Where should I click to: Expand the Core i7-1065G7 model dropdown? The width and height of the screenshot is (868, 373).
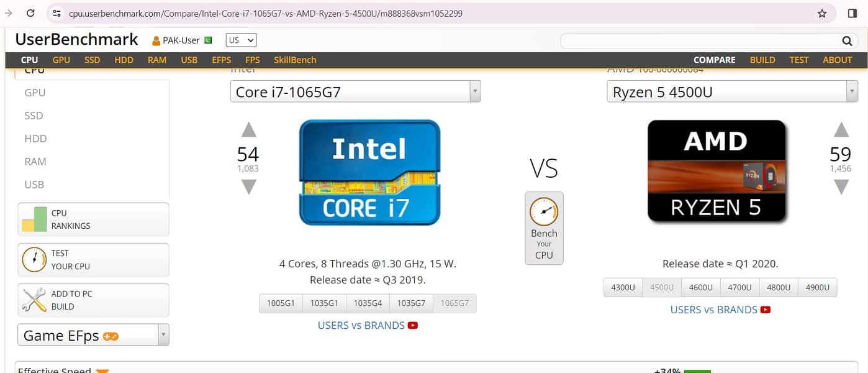(x=475, y=92)
